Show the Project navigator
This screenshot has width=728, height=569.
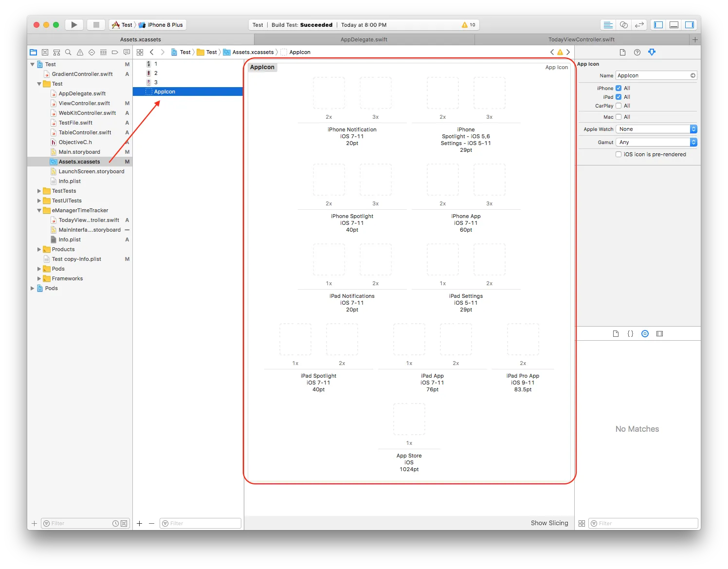pos(33,52)
